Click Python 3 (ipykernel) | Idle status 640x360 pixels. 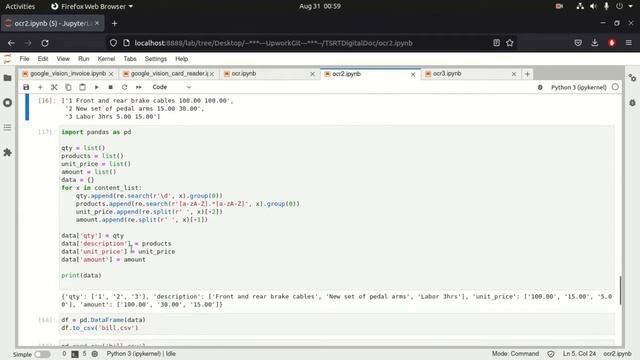tap(141, 354)
